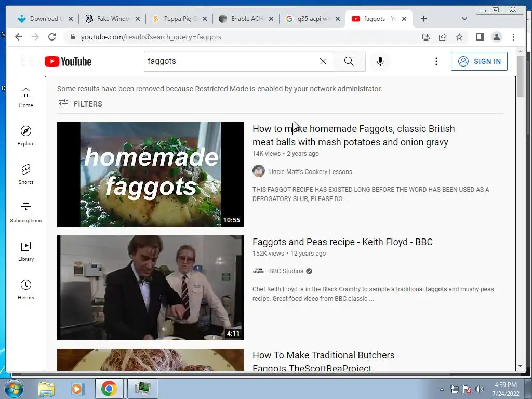Open Uncle Matt's Cookery Lessons channel
Viewport: 532px width, 399px height.
pos(311,171)
